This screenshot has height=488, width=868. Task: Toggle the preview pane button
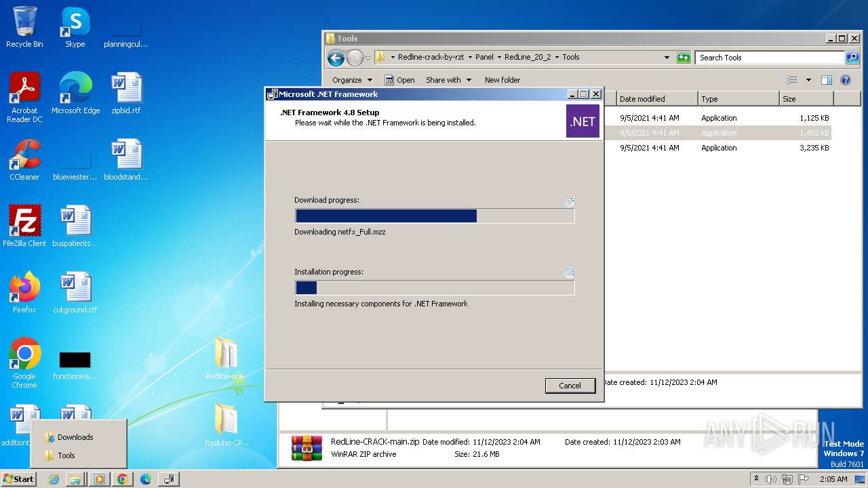click(826, 80)
